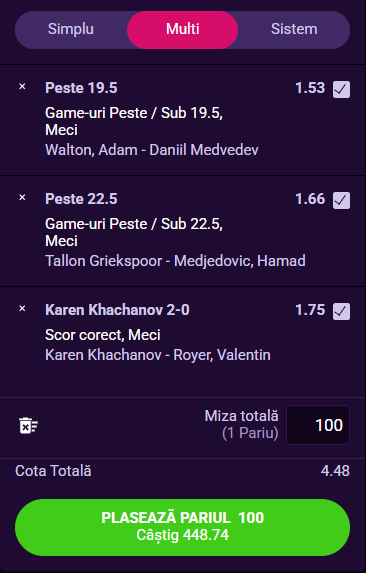Focus the Miza totală stake field

click(x=318, y=425)
